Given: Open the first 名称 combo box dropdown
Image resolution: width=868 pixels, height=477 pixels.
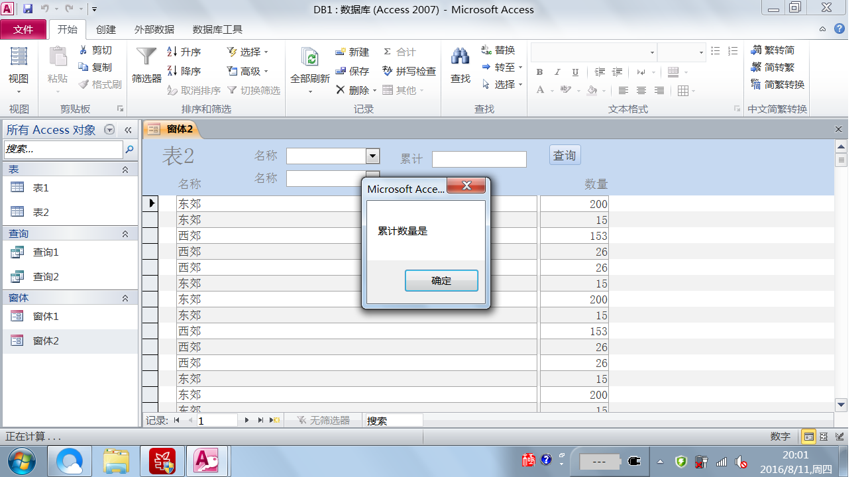Looking at the screenshot, I should coord(373,156).
